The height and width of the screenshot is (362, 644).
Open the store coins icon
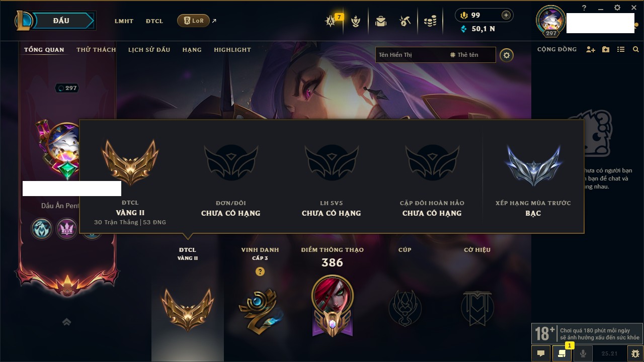click(430, 21)
